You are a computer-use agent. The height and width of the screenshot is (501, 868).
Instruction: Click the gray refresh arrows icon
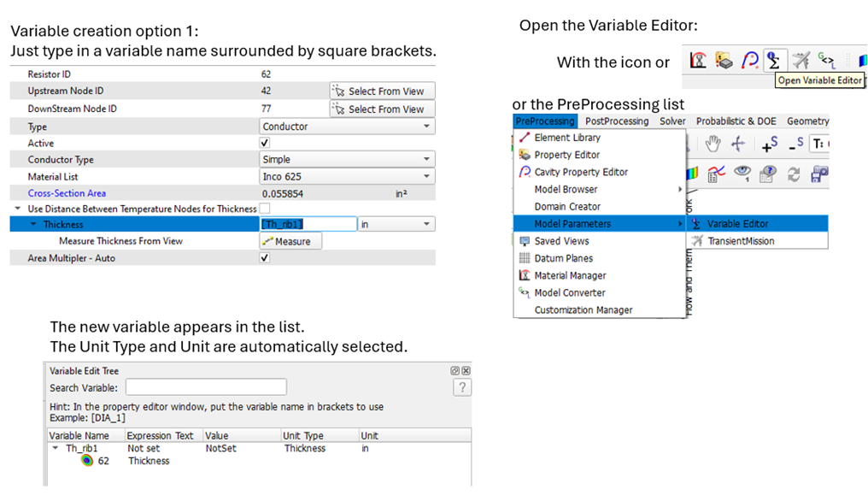794,174
